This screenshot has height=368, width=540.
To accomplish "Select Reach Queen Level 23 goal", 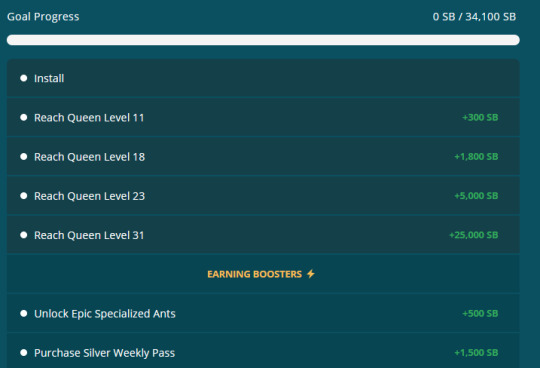I will 263,196.
